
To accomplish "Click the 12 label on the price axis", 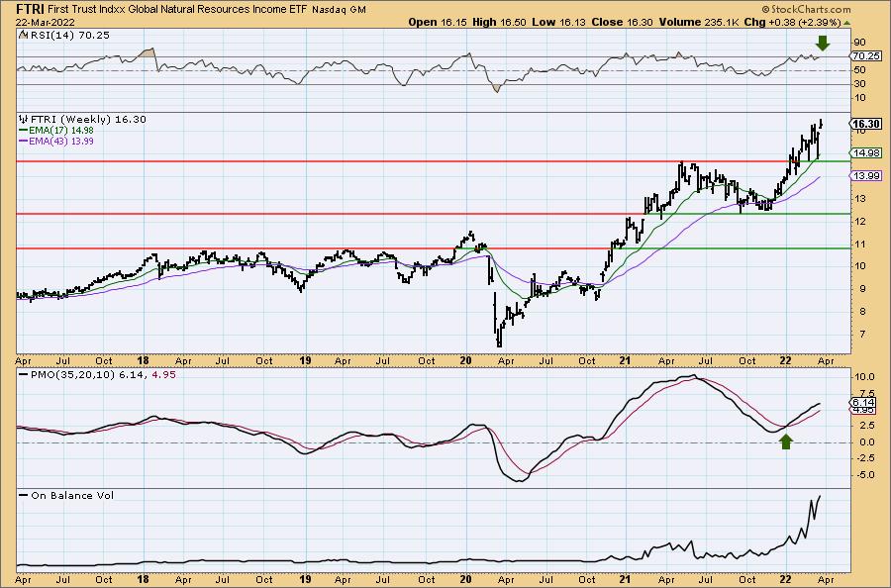I will tap(859, 221).
